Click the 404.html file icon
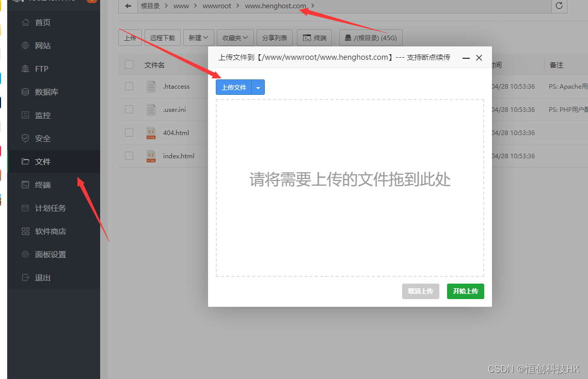This screenshot has width=588, height=379. click(x=151, y=133)
